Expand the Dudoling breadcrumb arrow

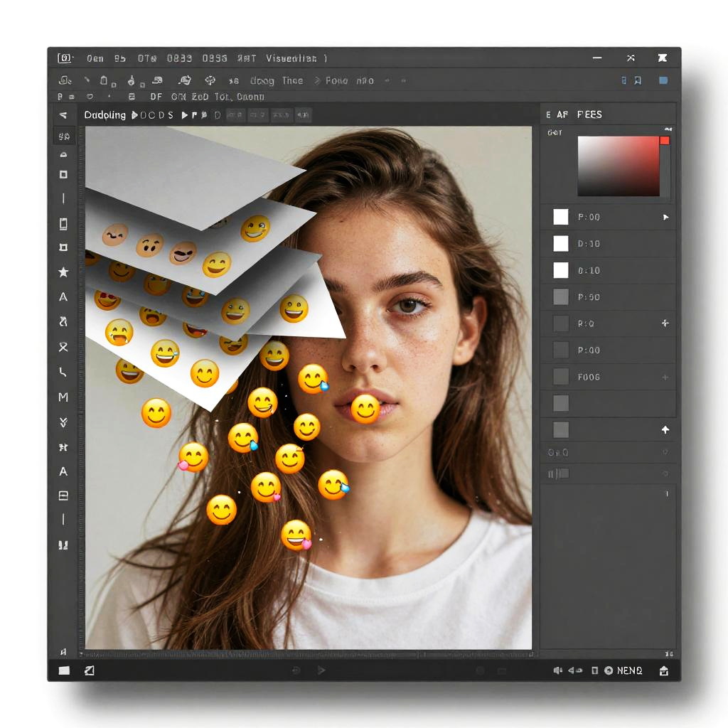coord(135,115)
